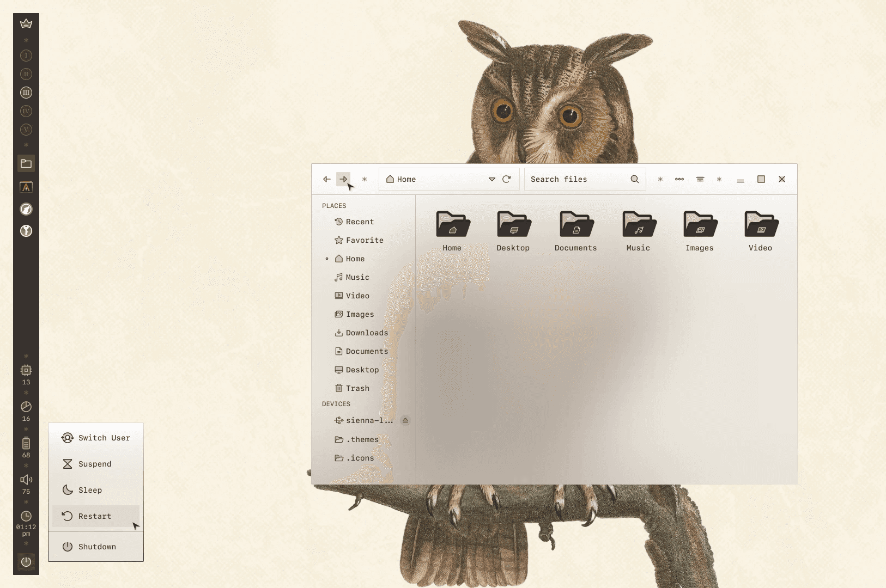Open the view filter options icon

(700, 179)
